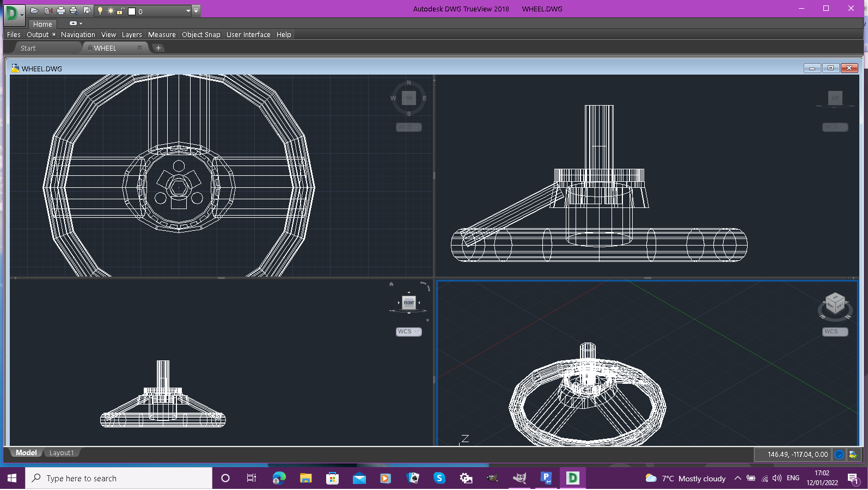Toggle layer freeze sun icon
This screenshot has height=490, width=868.
coord(111,11)
